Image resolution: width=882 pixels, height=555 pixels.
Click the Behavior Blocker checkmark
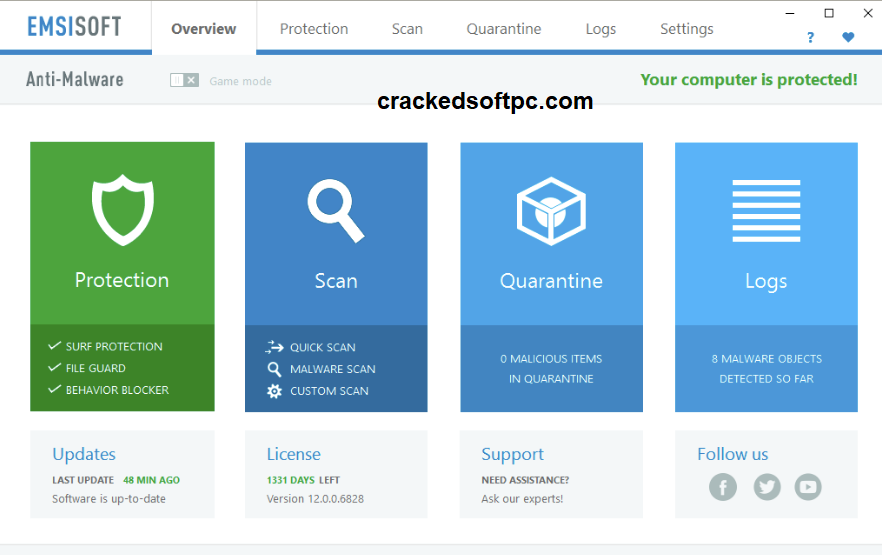55,389
